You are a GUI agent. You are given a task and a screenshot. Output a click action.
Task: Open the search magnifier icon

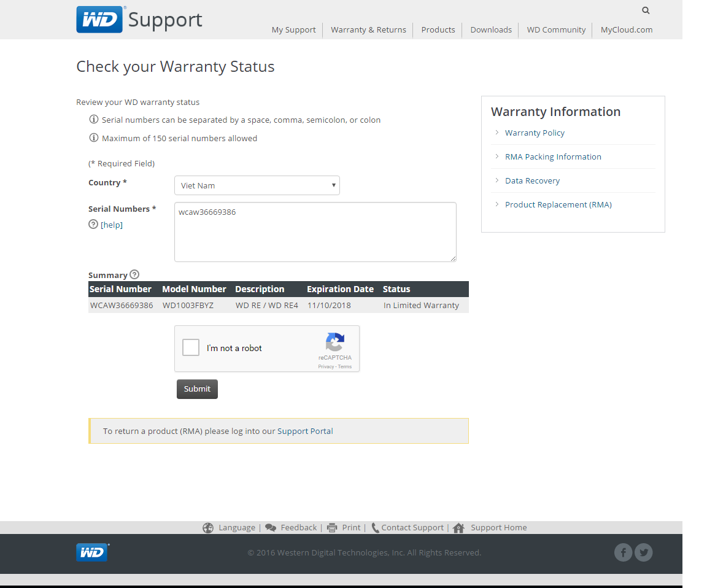tap(646, 10)
